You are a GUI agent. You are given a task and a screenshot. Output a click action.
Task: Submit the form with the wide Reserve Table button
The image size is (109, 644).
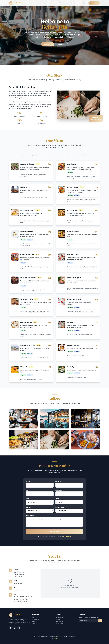click(x=54, y=531)
